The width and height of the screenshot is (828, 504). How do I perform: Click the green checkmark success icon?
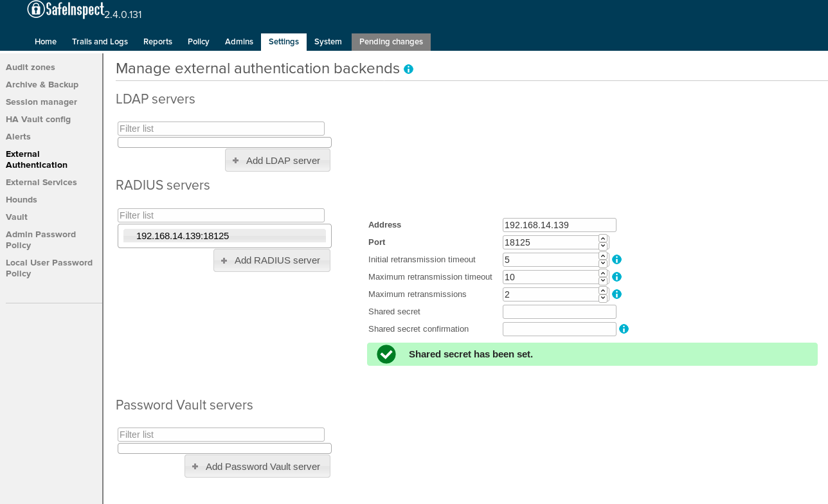pyautogui.click(x=386, y=354)
